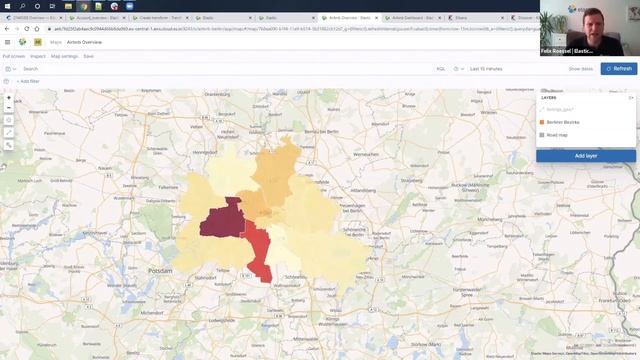Click the Elastic logo home icon

click(x=22, y=42)
